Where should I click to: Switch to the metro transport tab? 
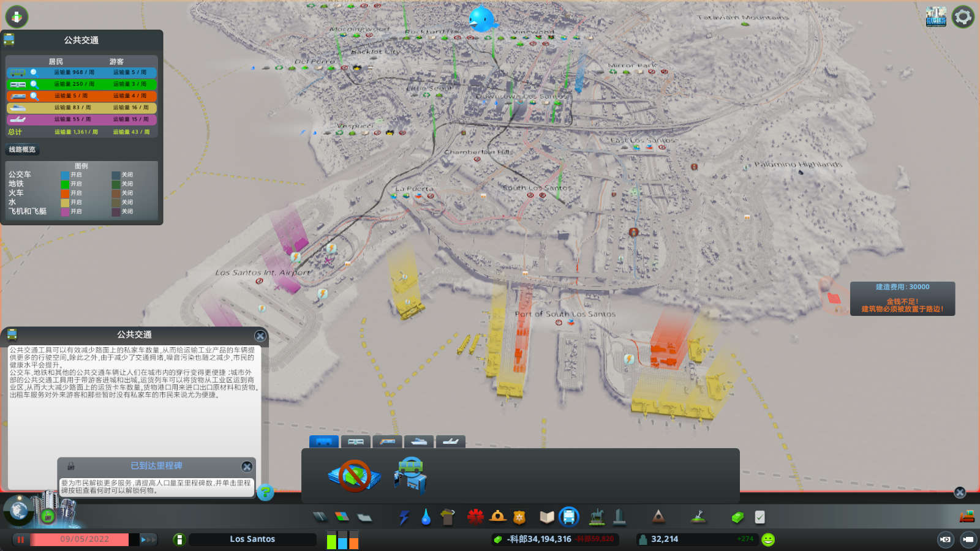tap(356, 441)
